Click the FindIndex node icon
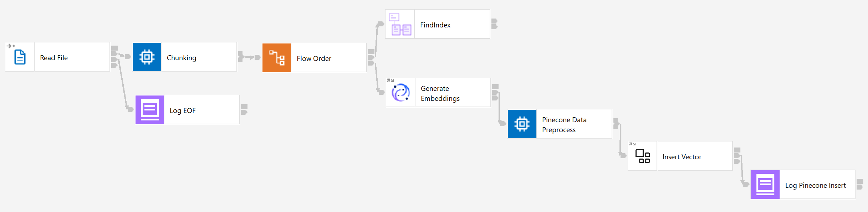Viewport: 868px width, 212px height. pos(400,24)
